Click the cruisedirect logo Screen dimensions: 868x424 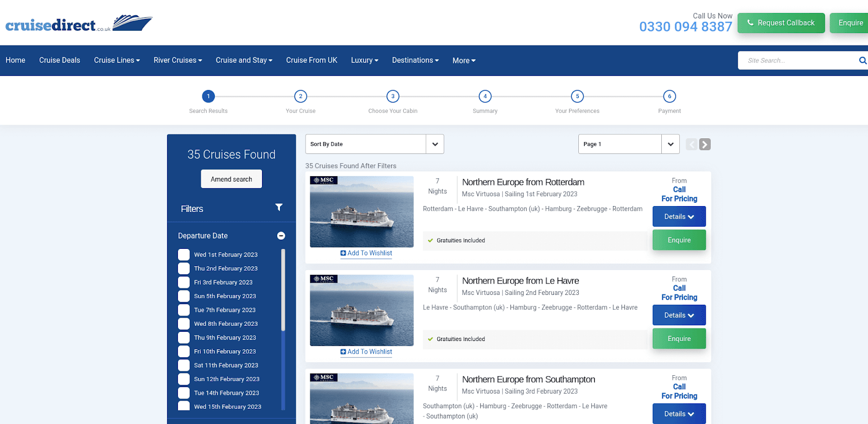[x=79, y=23]
